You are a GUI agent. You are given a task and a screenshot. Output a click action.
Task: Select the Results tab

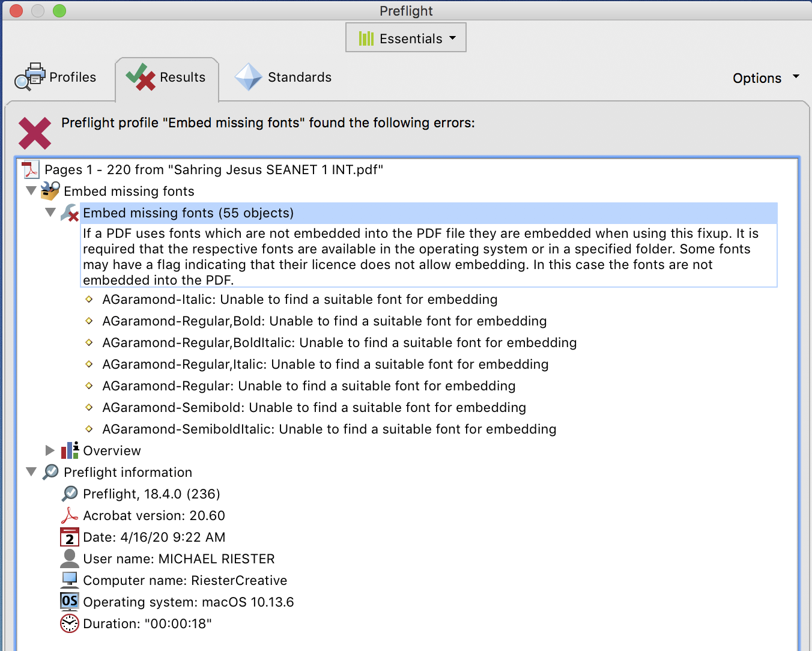(166, 78)
